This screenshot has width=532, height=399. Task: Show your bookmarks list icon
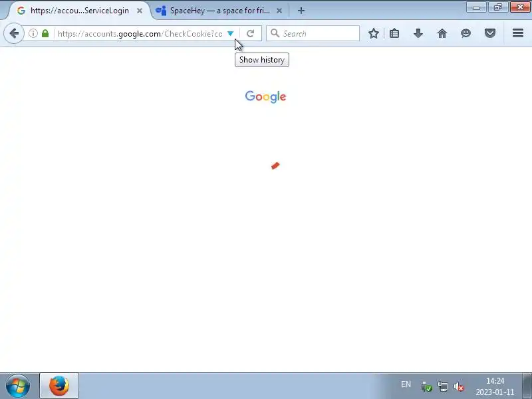[x=394, y=33]
